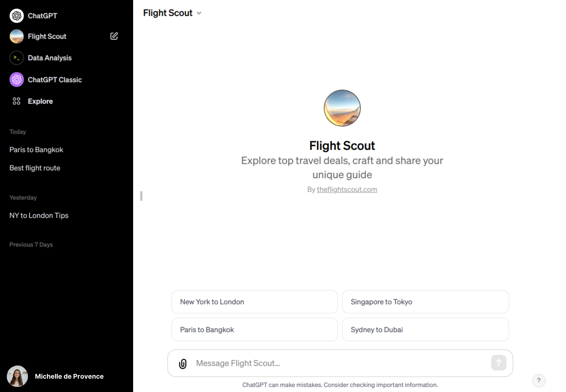Select the Sydney to Dubai suggestion
Viewport: 566px width, 392px height.
425,330
